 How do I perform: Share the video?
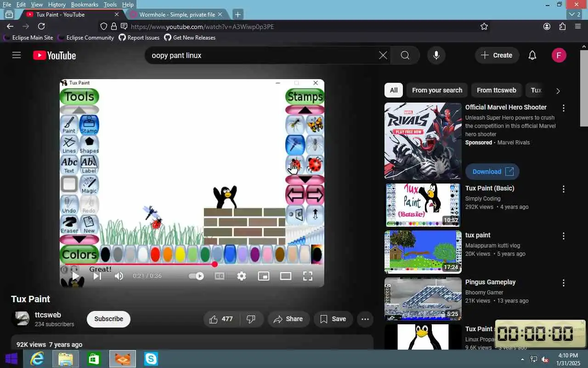[288, 319]
